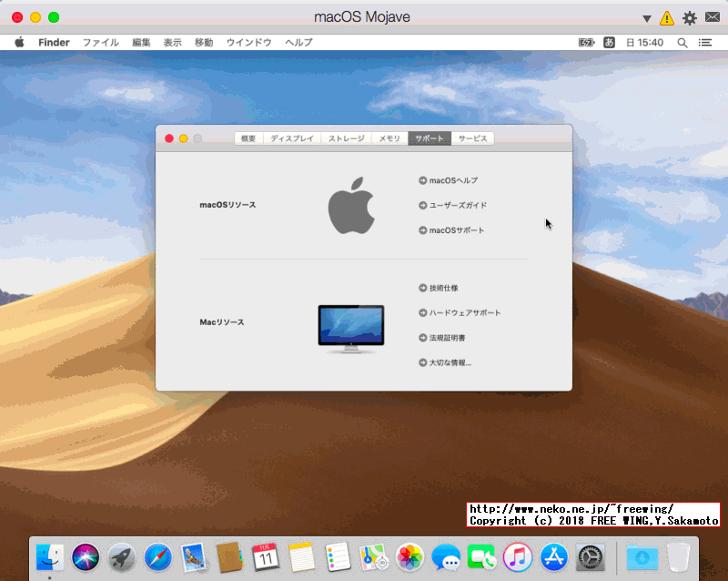The image size is (728, 581).
Task: Launch iTunes from the Dock
Action: [x=520, y=559]
